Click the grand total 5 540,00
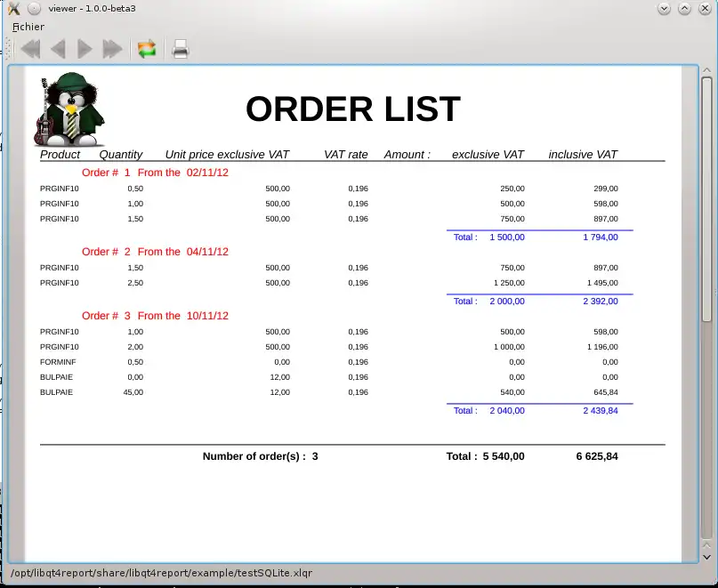 pyautogui.click(x=504, y=456)
